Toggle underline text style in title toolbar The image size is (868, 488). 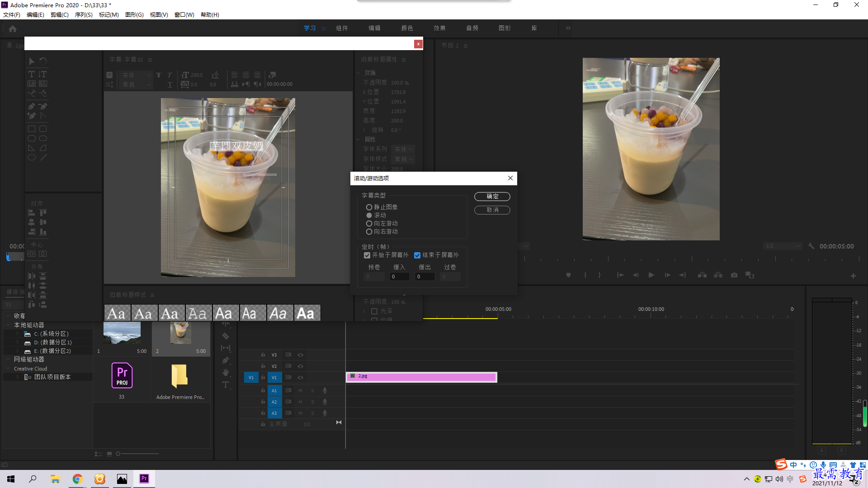pyautogui.click(x=170, y=84)
